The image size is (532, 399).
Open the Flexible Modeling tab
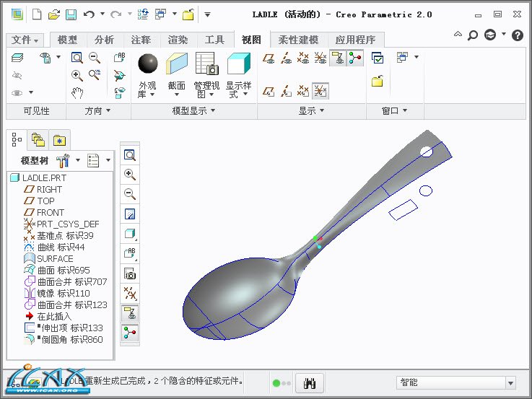pos(299,40)
